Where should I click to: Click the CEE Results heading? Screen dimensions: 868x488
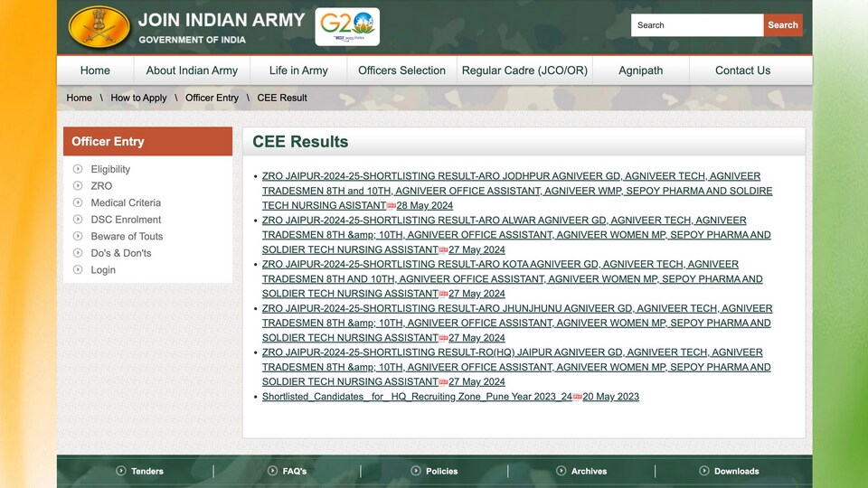coord(300,142)
